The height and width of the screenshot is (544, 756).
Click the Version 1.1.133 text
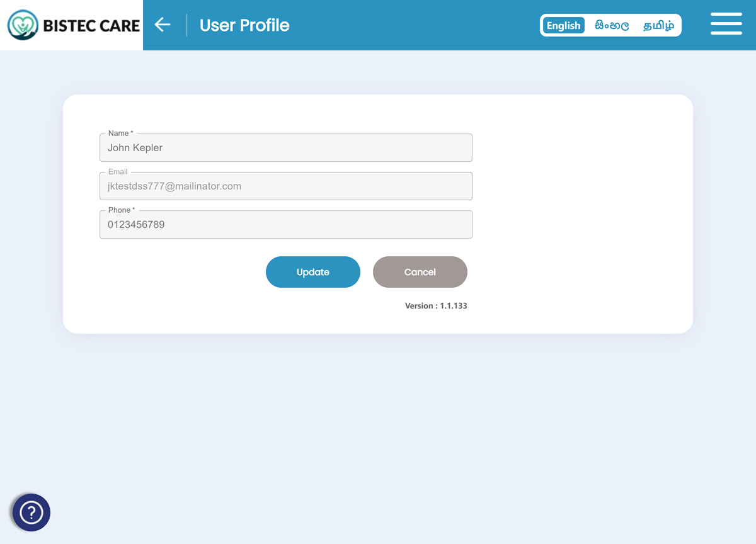coord(435,306)
